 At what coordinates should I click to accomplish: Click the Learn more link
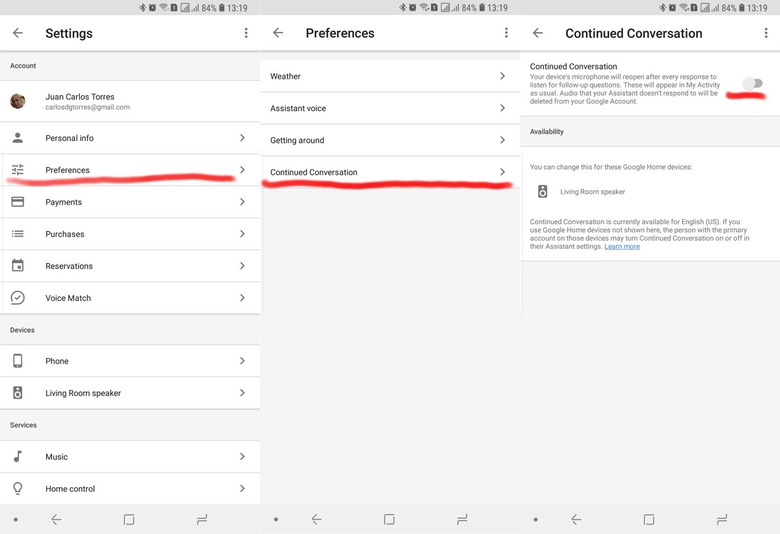coord(622,246)
